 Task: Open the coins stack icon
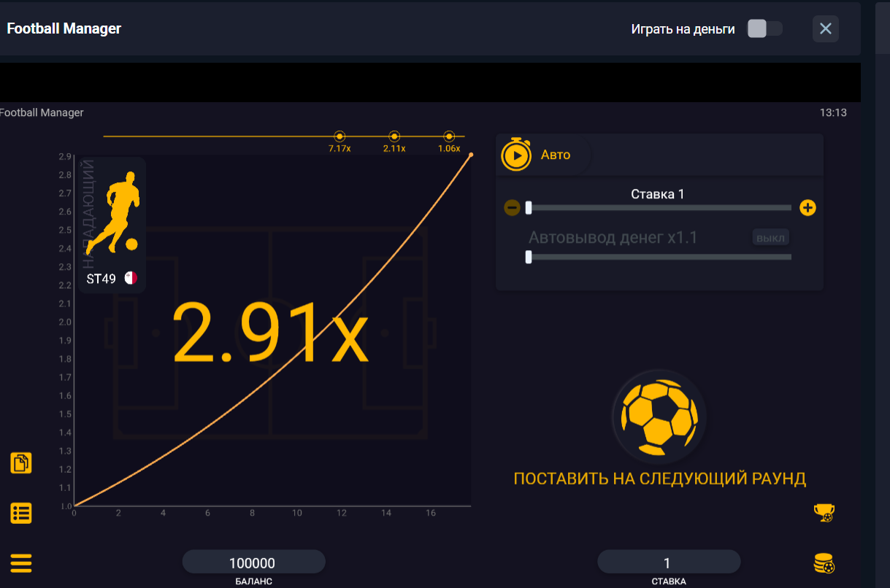824,563
